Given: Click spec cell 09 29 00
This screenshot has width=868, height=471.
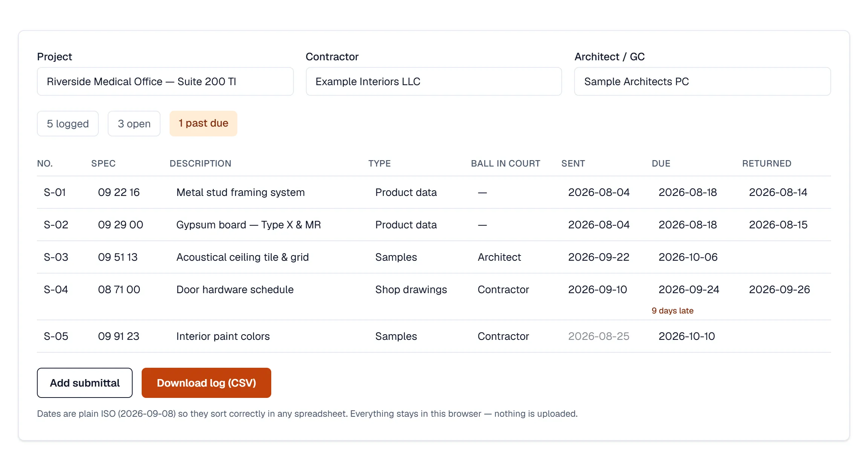Looking at the screenshot, I should (121, 225).
